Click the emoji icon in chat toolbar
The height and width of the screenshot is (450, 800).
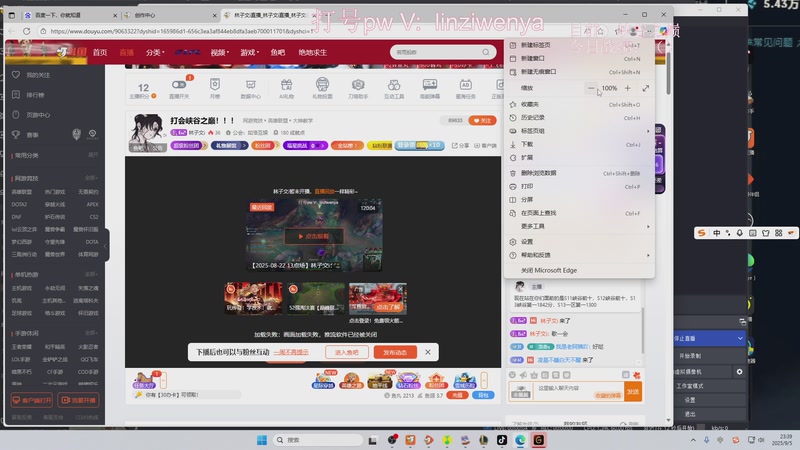512,375
